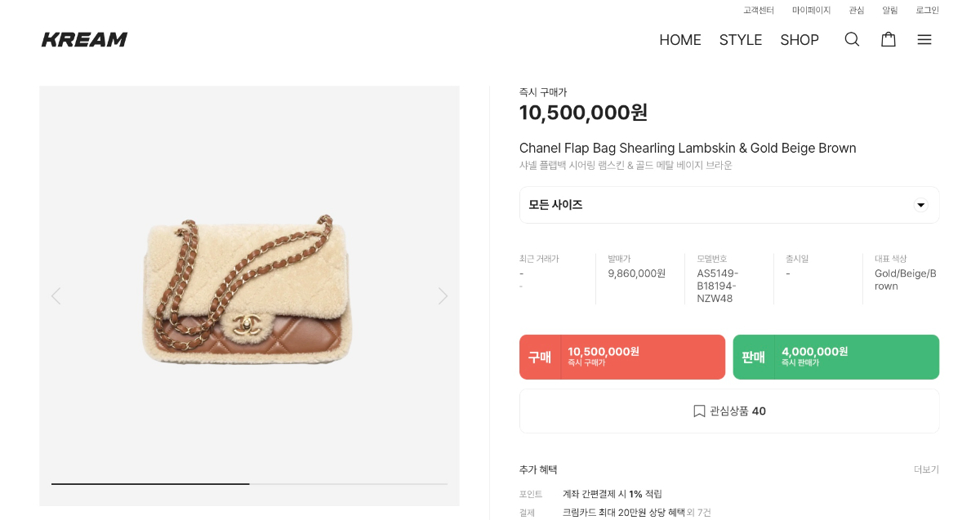980x520 pixels.
Task: Go to 마이페이지
Action: (811, 11)
